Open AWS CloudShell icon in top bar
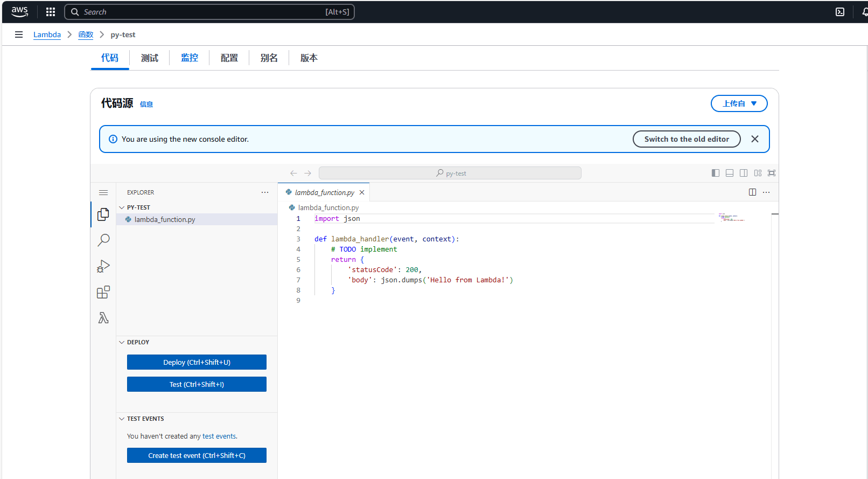This screenshot has height=479, width=868. (840, 12)
